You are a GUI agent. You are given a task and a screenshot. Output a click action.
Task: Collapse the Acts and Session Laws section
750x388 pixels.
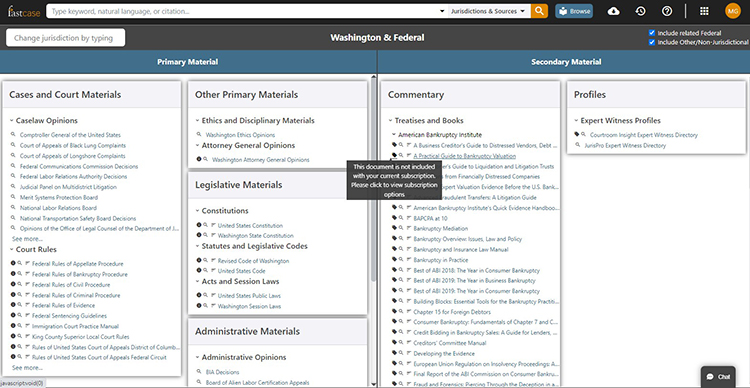[x=198, y=281]
